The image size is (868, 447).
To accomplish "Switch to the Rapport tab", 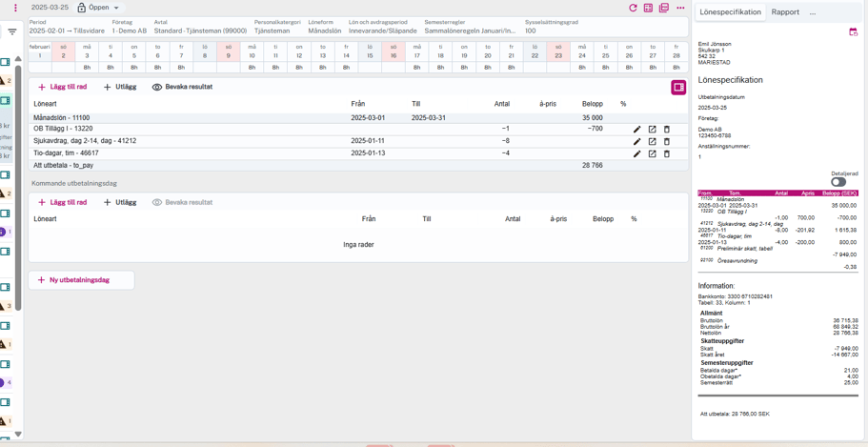I will 785,12.
